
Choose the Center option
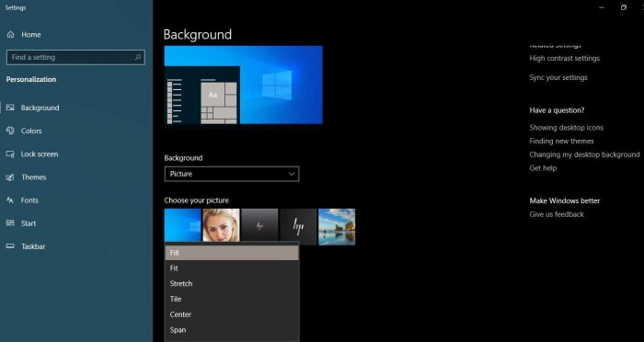(232, 314)
